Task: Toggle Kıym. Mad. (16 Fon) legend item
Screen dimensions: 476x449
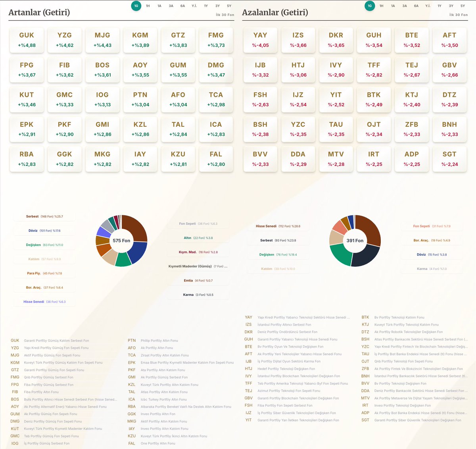Action: click(x=198, y=252)
